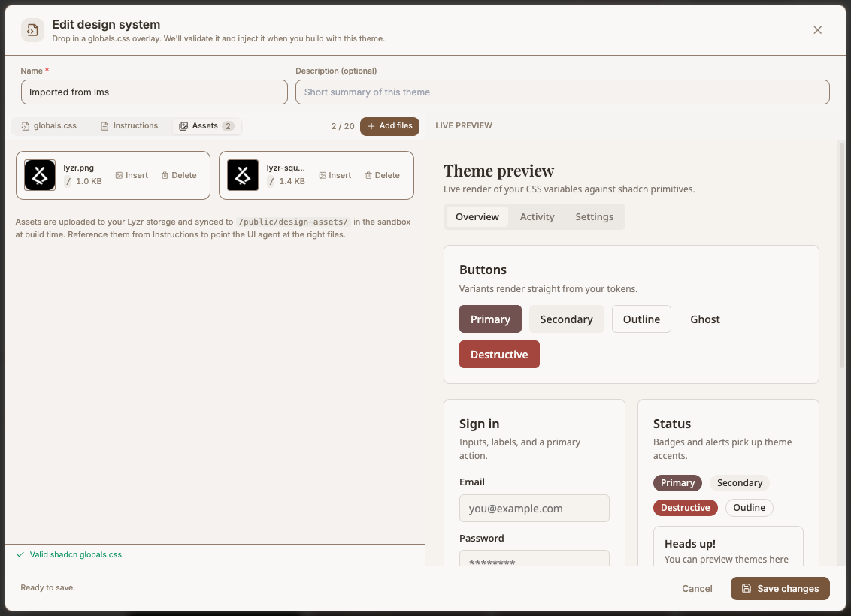Click the Assets count badge showing 2
Image resolution: width=851 pixels, height=616 pixels.
click(228, 126)
